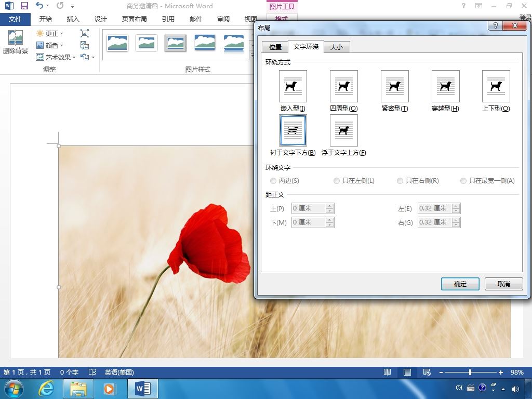Open the 文件 menu
This screenshot has height=399, width=532.
(x=15, y=19)
